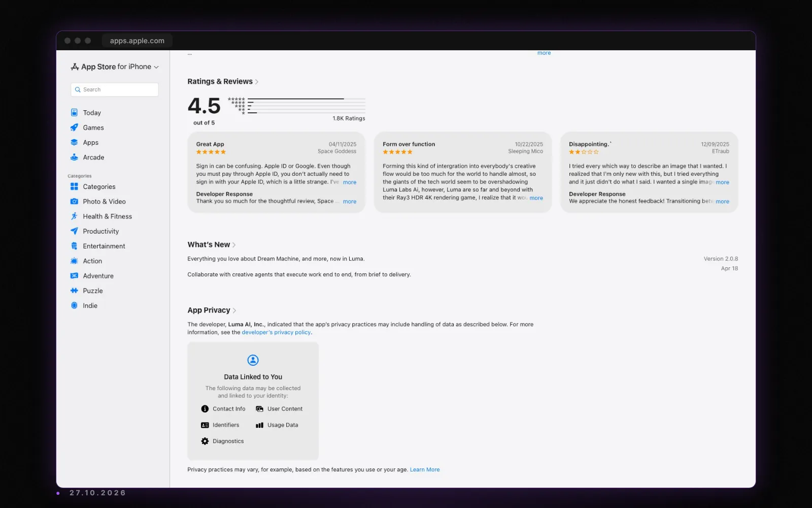Select Games in the sidebar
Image resolution: width=812 pixels, height=508 pixels.
coord(93,128)
